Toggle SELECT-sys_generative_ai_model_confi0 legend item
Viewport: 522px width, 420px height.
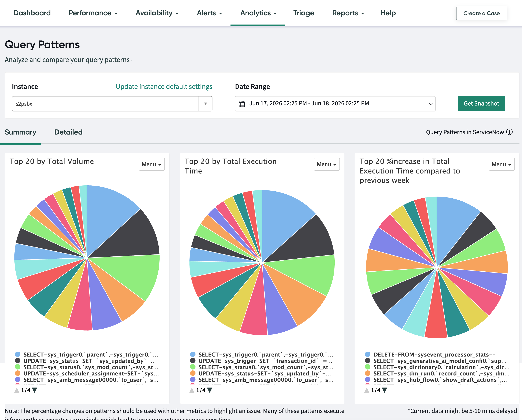436,361
